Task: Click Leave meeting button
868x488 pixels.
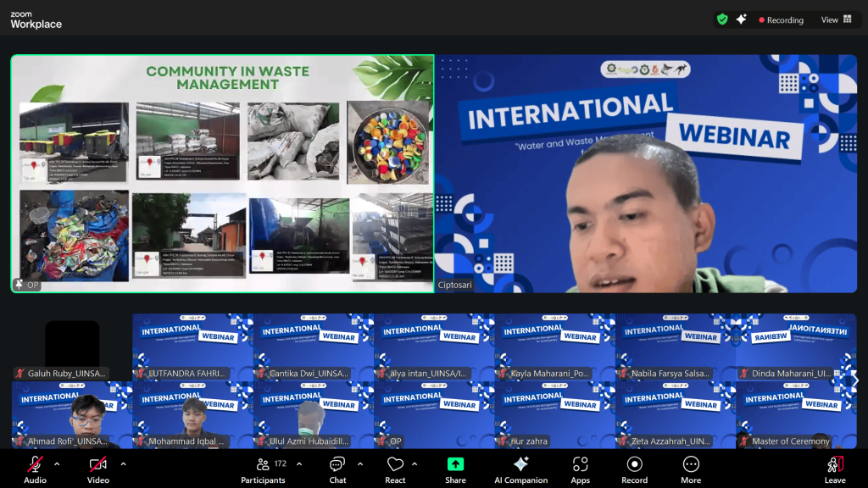Action: 835,468
